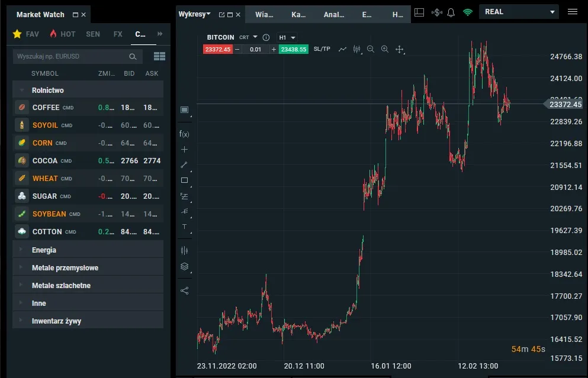
Task: Open the f(x) indicators tool
Action: (x=184, y=134)
